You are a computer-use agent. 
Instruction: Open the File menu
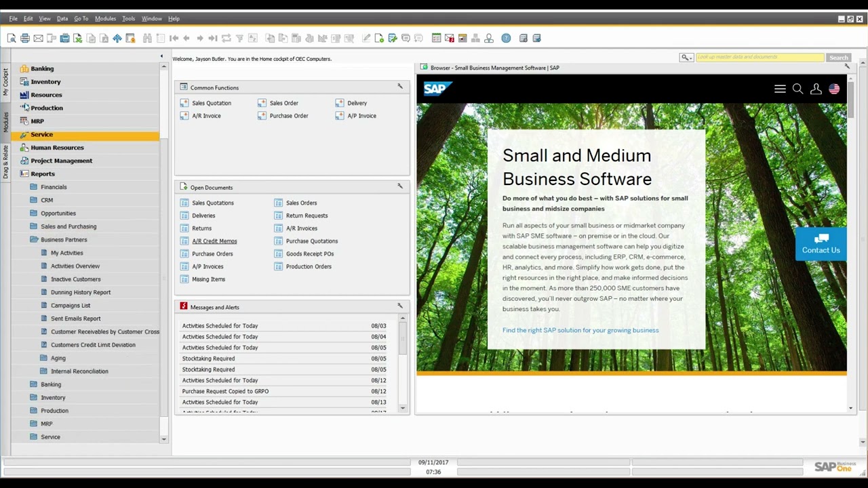[x=13, y=18]
